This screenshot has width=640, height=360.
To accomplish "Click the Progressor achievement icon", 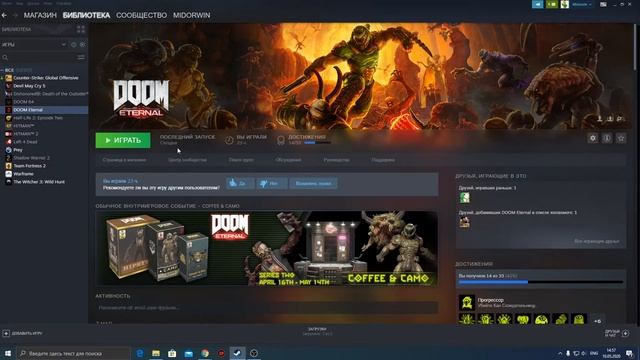I will coord(467,302).
